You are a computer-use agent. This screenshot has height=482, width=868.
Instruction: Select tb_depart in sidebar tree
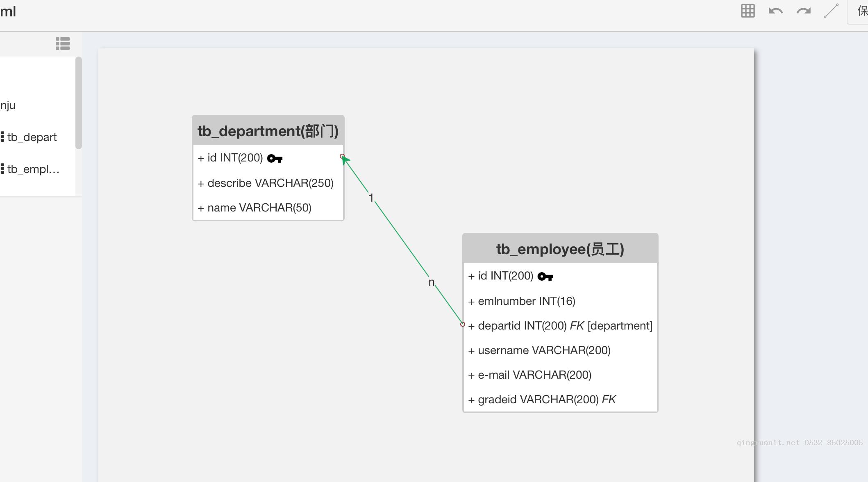pos(32,137)
